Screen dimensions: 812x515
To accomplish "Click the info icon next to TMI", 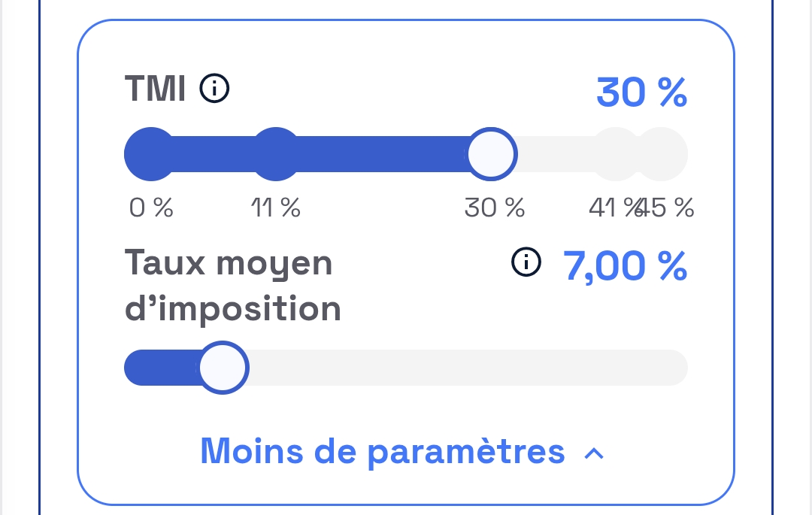I will (x=214, y=89).
